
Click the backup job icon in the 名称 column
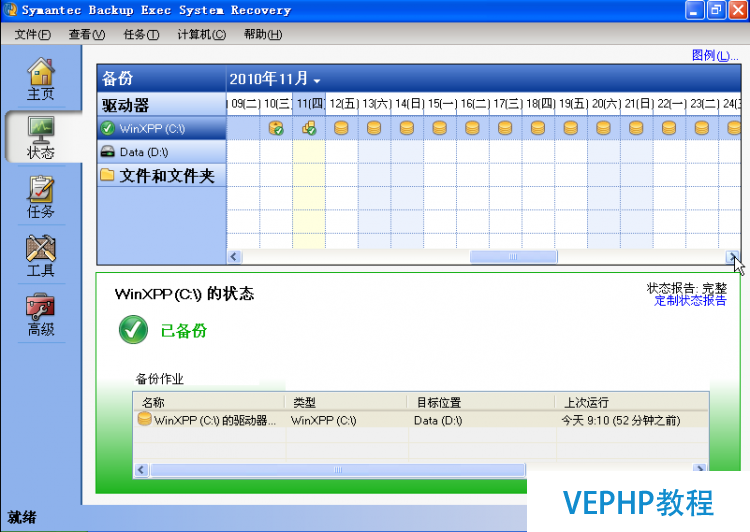coord(144,419)
